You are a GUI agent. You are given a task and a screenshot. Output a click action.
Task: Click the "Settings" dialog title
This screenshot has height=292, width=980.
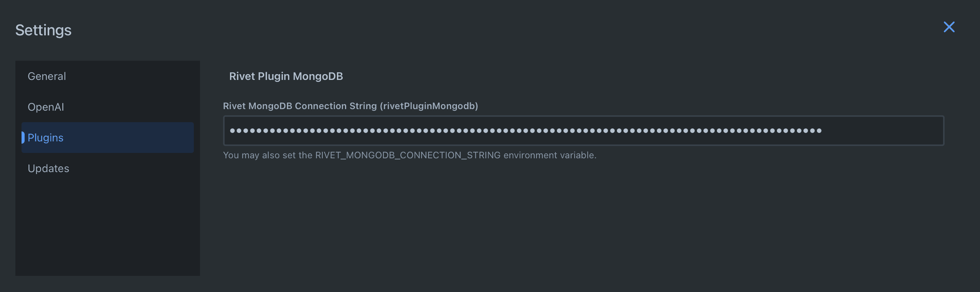click(x=43, y=30)
